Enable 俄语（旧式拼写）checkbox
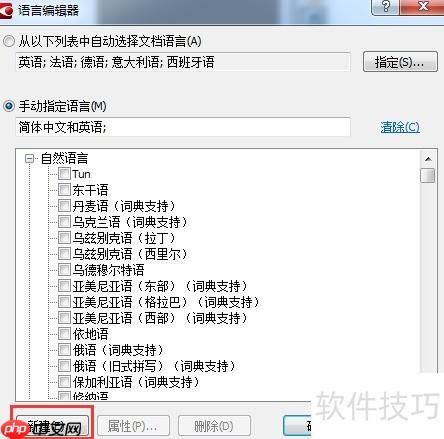The height and width of the screenshot is (439, 444). [x=64, y=366]
